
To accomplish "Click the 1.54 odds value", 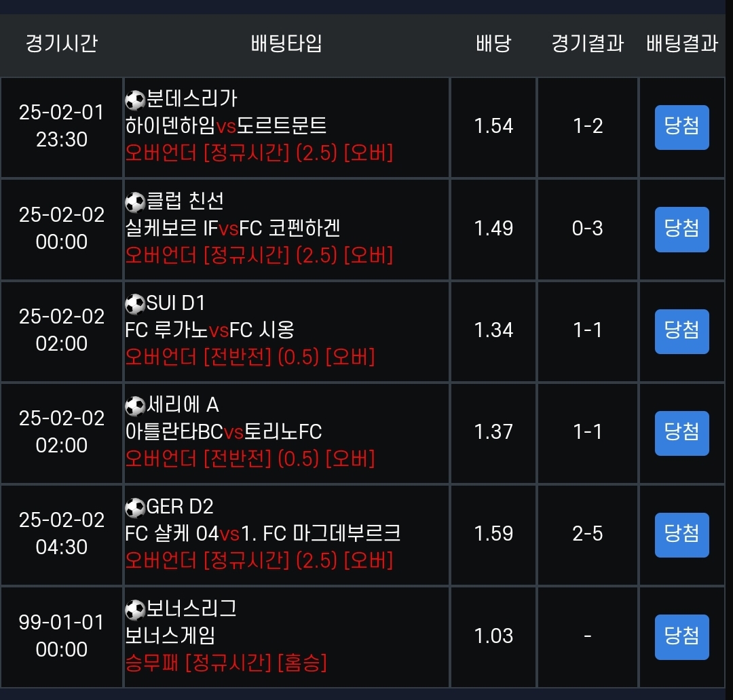I will click(493, 126).
